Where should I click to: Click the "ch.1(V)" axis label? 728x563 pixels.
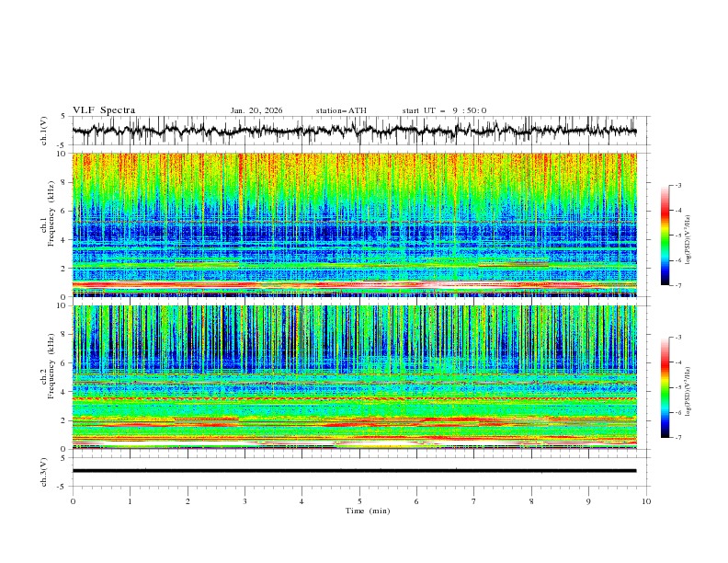coord(44,131)
